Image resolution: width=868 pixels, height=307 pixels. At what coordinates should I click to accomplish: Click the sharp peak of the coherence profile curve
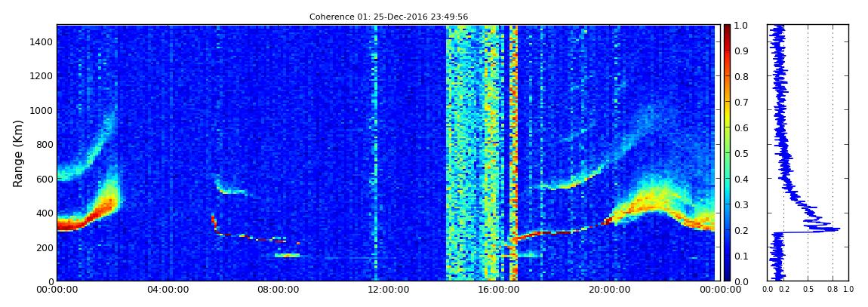(839, 229)
